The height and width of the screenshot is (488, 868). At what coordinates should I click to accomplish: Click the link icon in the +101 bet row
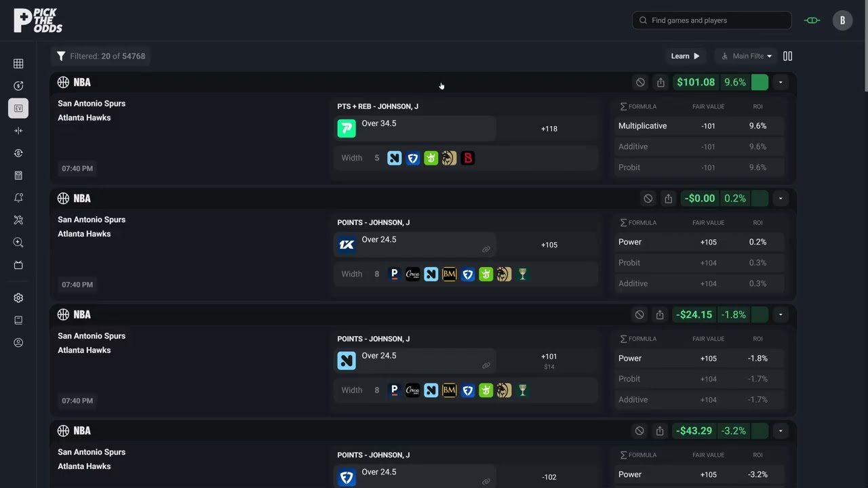tap(486, 365)
